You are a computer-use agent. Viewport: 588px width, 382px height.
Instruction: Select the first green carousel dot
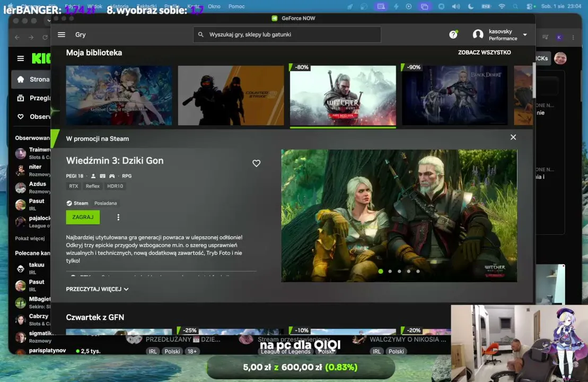pyautogui.click(x=381, y=271)
